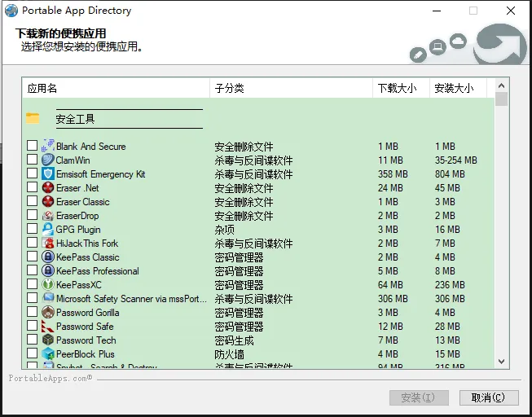The height and width of the screenshot is (417, 532).
Task: Click the 358 MB download size
Action: coord(393,174)
